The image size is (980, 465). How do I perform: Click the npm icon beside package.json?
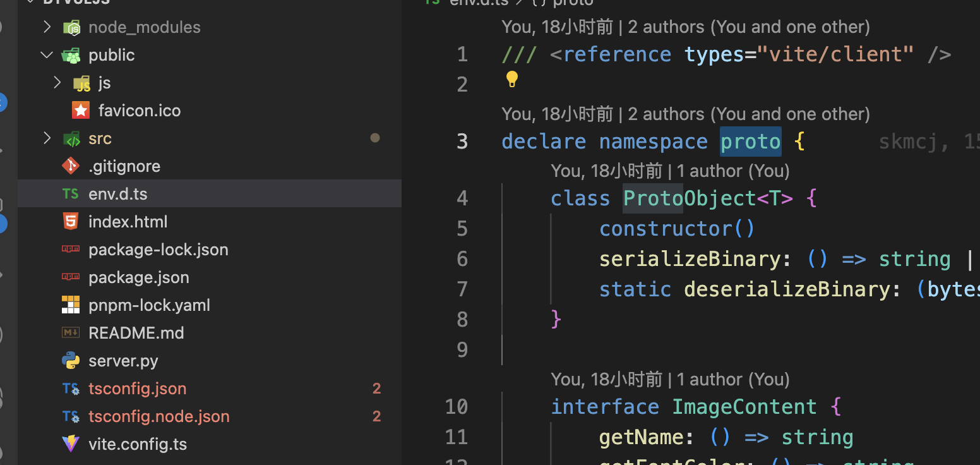(x=71, y=277)
